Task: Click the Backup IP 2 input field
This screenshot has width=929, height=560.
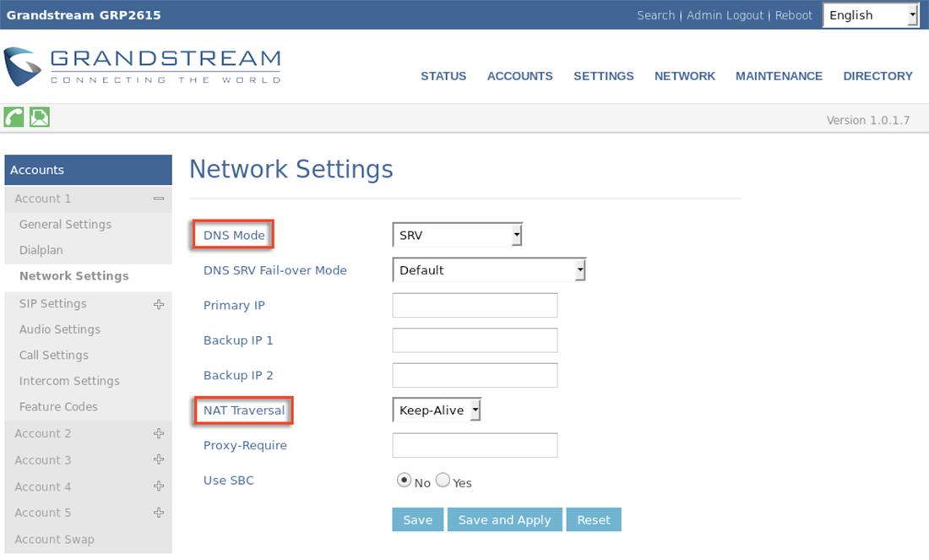Action: pos(475,375)
